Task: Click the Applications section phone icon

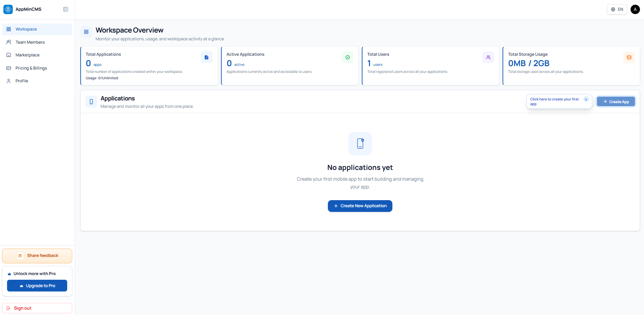Action: (x=91, y=102)
